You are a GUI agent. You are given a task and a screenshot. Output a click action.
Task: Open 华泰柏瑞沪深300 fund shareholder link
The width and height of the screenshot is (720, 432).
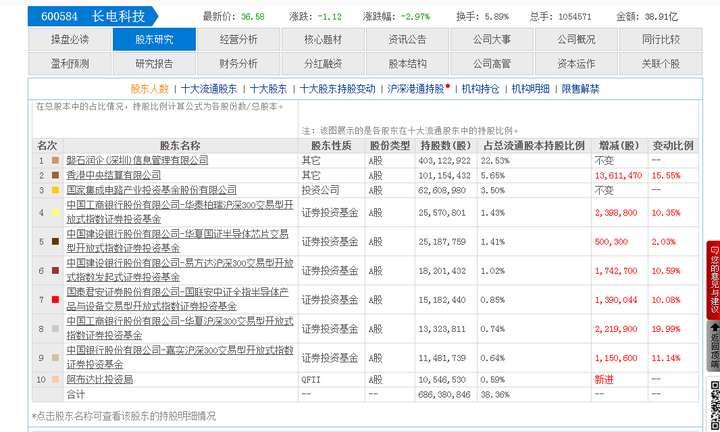[x=180, y=212]
